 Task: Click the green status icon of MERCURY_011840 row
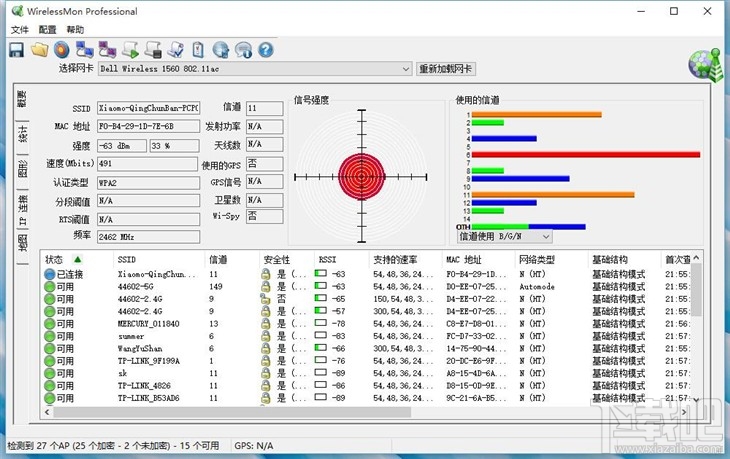(50, 324)
